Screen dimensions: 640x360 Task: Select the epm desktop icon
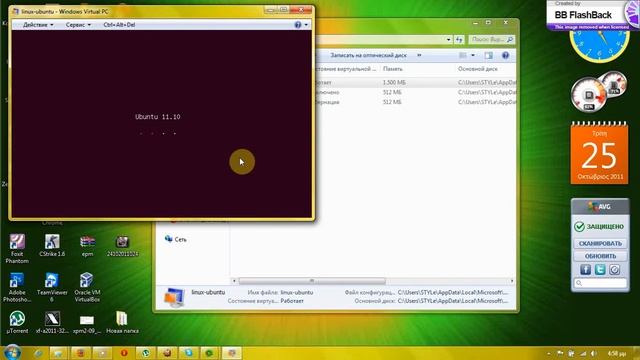pos(87,245)
